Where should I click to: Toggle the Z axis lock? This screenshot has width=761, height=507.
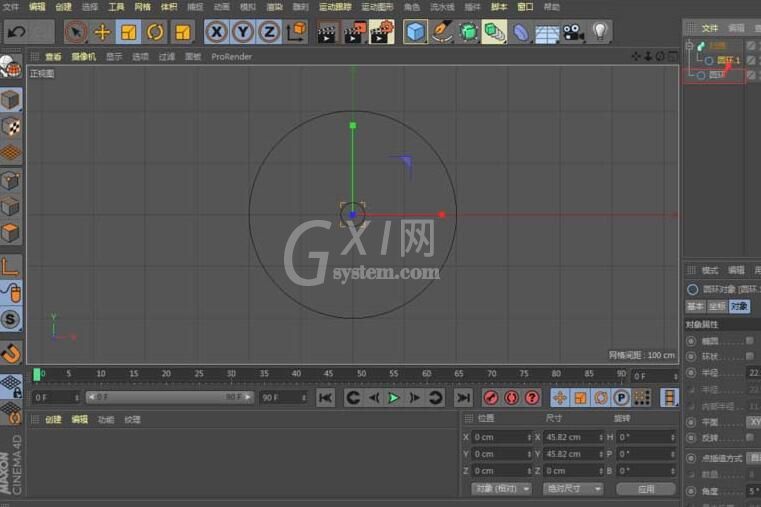[x=269, y=33]
